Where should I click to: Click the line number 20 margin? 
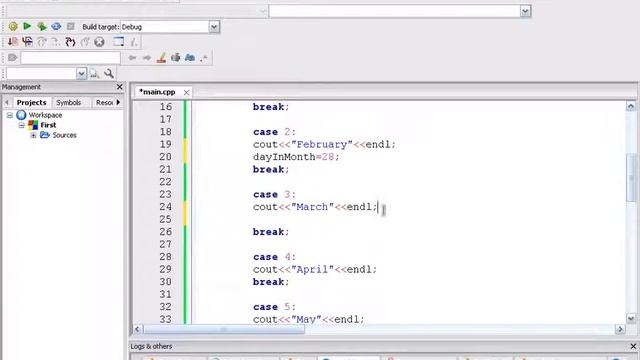pyautogui.click(x=166, y=157)
